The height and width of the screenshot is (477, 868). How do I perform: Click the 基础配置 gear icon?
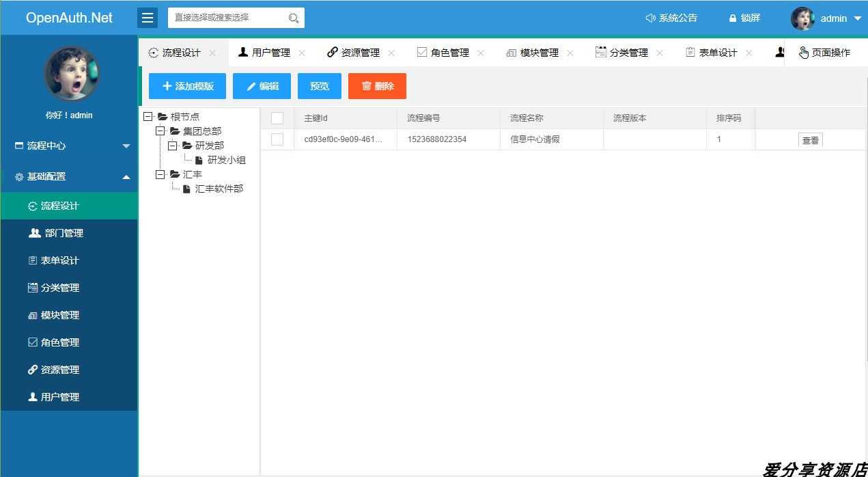click(x=19, y=176)
